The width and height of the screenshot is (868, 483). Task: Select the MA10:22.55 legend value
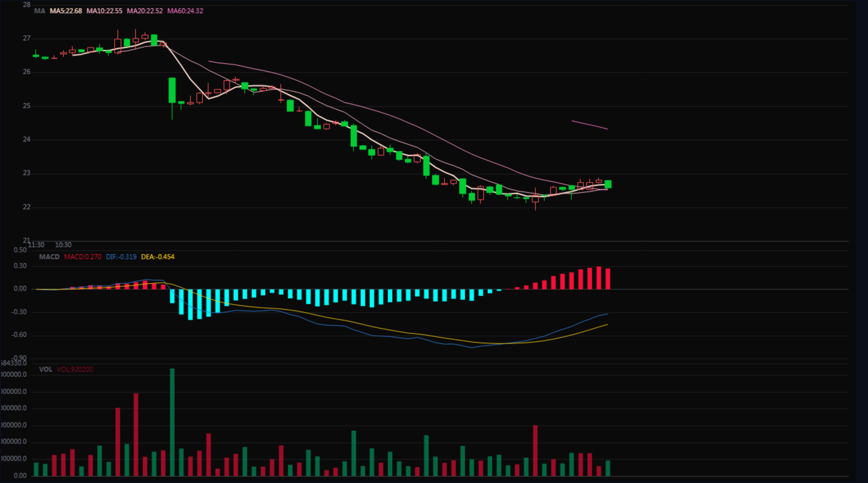(105, 11)
